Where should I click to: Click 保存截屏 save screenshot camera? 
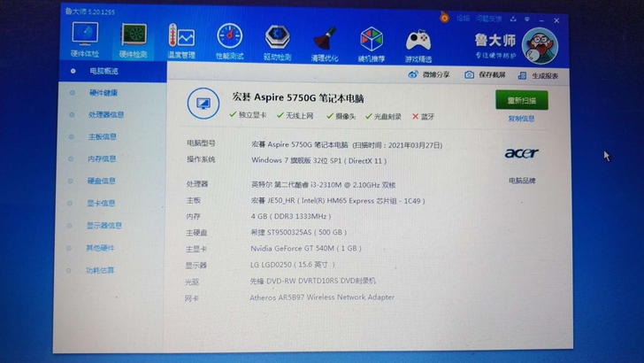(486, 75)
